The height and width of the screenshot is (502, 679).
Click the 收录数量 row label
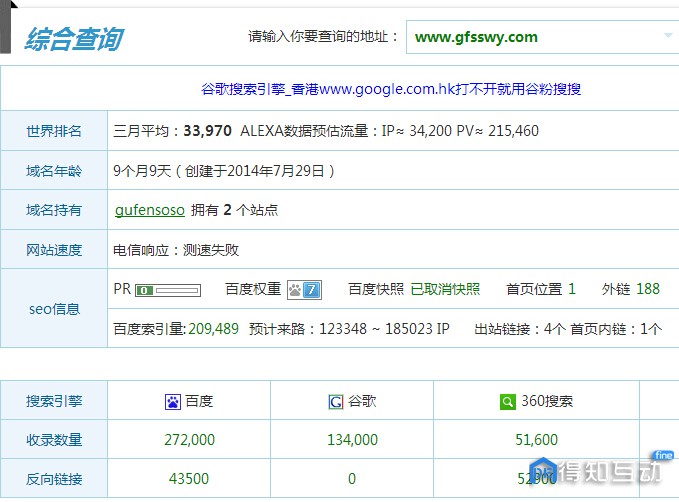(54, 440)
